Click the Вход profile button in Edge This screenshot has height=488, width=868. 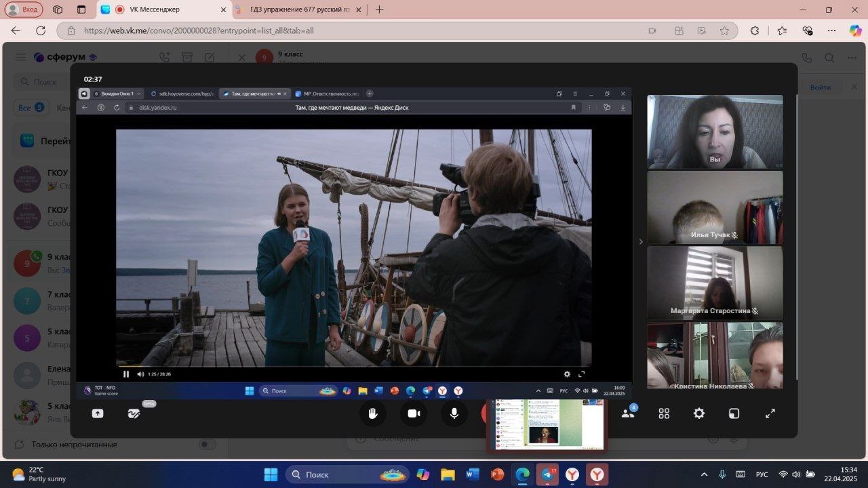pos(24,9)
